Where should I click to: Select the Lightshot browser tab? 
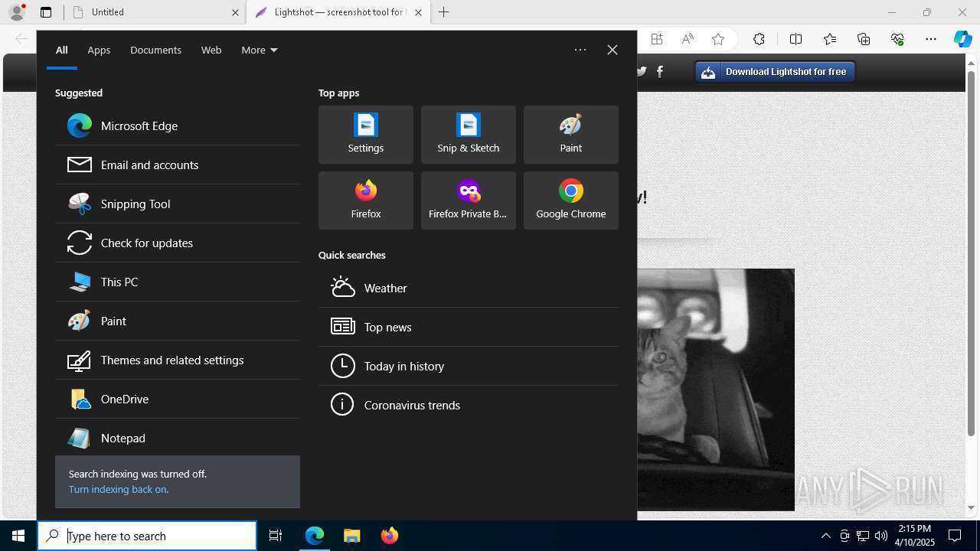point(338,12)
